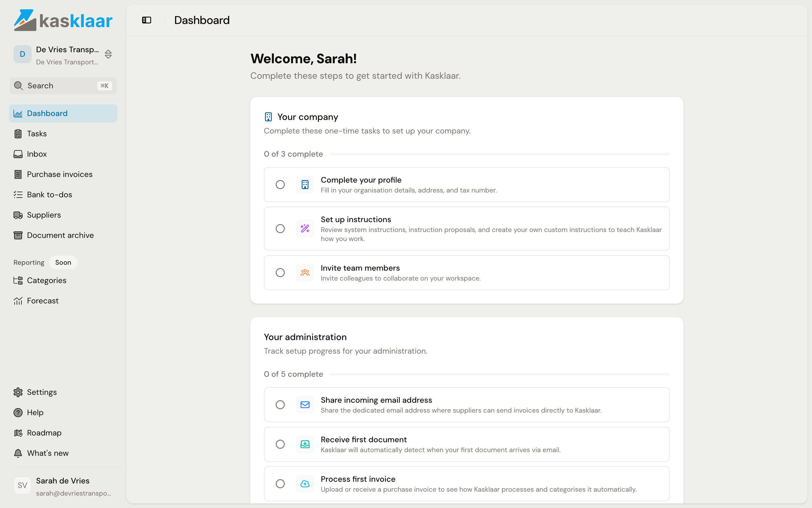Click the Suppliers truck icon

coord(18,215)
